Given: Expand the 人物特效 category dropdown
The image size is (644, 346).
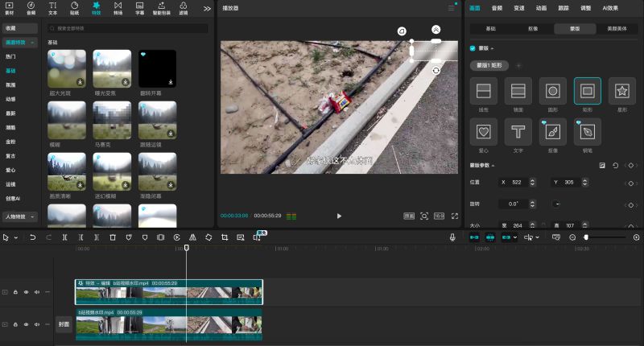Looking at the screenshot, I should coord(32,216).
